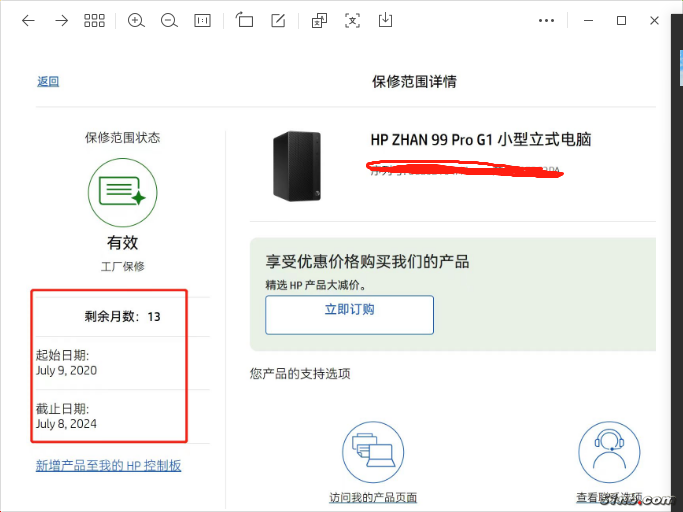Click the HP desktop tower product image
Image resolution: width=683 pixels, height=512 pixels.
tap(297, 166)
